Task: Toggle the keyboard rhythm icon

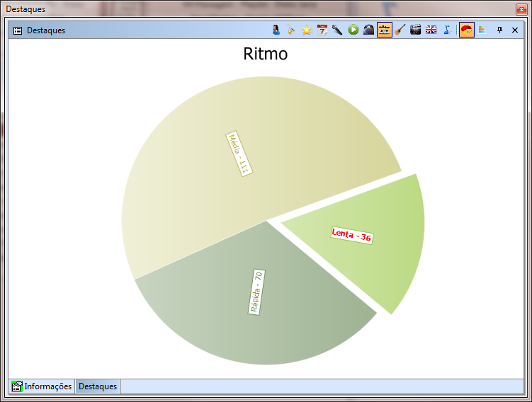Action: [x=385, y=30]
